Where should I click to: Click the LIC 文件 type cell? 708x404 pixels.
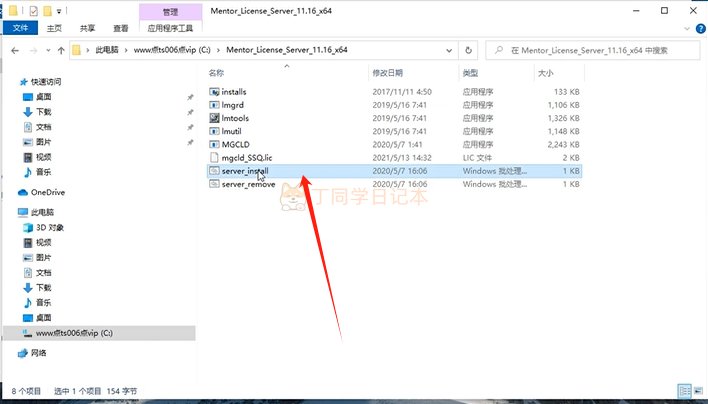(x=477, y=158)
